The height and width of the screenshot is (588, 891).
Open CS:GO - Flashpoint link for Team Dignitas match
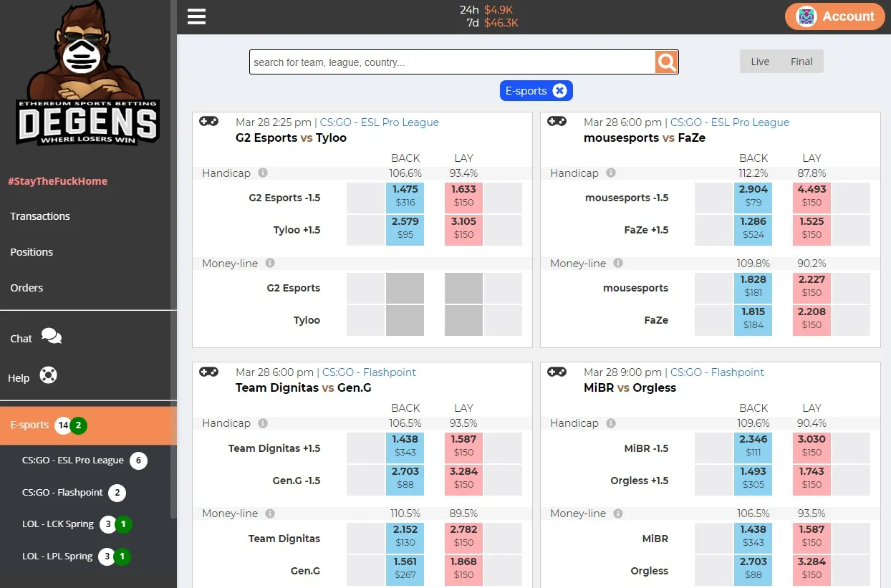pos(369,372)
